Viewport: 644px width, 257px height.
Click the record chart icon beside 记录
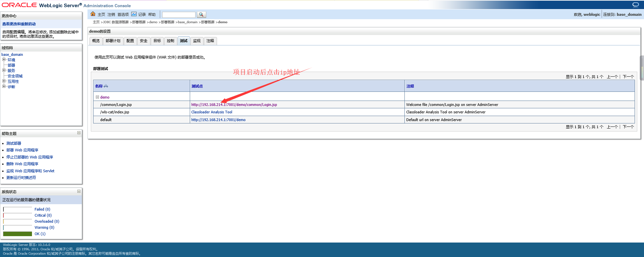pyautogui.click(x=134, y=14)
